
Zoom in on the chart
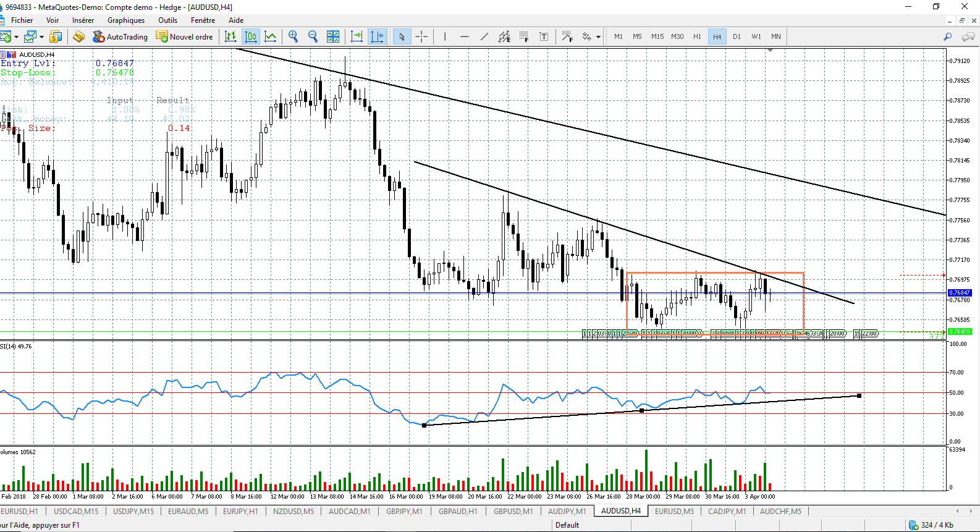(x=294, y=37)
